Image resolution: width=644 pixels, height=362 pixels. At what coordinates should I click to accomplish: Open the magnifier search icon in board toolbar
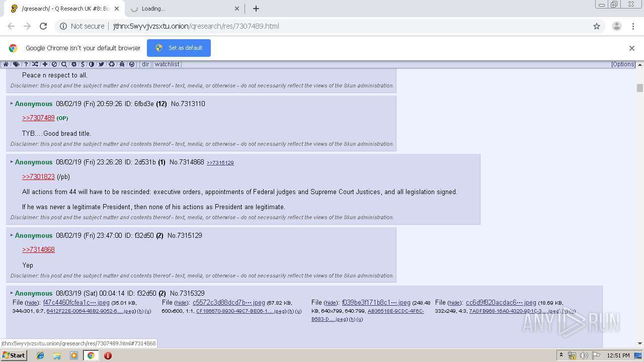tap(64, 64)
